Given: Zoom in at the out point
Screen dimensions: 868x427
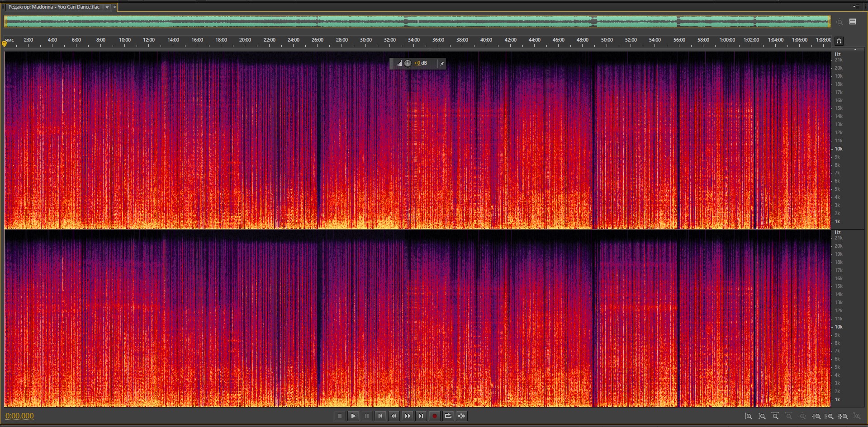Looking at the screenshot, I should pyautogui.click(x=830, y=416).
